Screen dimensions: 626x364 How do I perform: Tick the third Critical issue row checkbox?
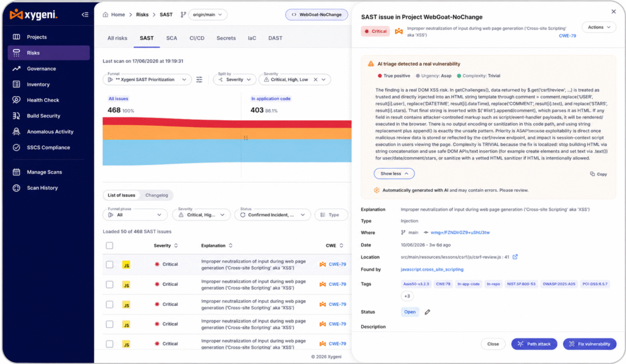tap(109, 305)
